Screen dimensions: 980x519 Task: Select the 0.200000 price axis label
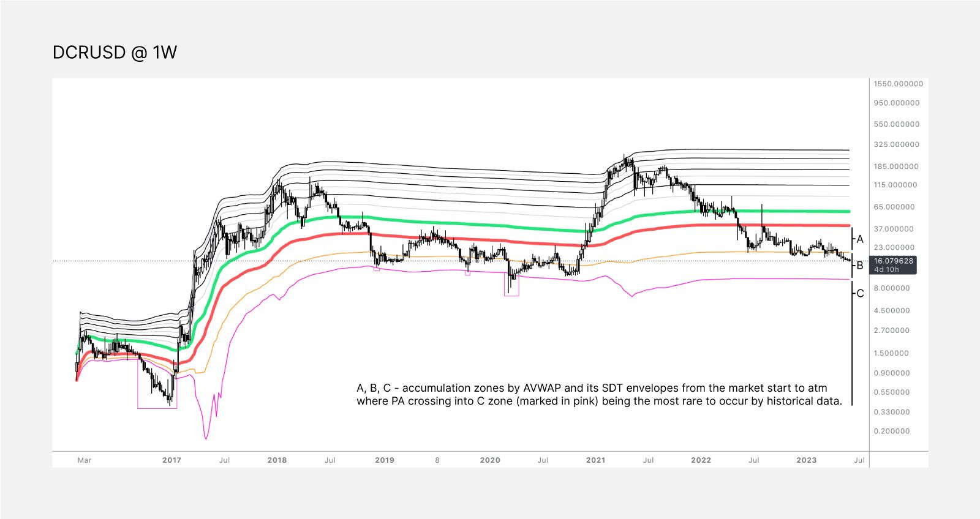tap(892, 431)
